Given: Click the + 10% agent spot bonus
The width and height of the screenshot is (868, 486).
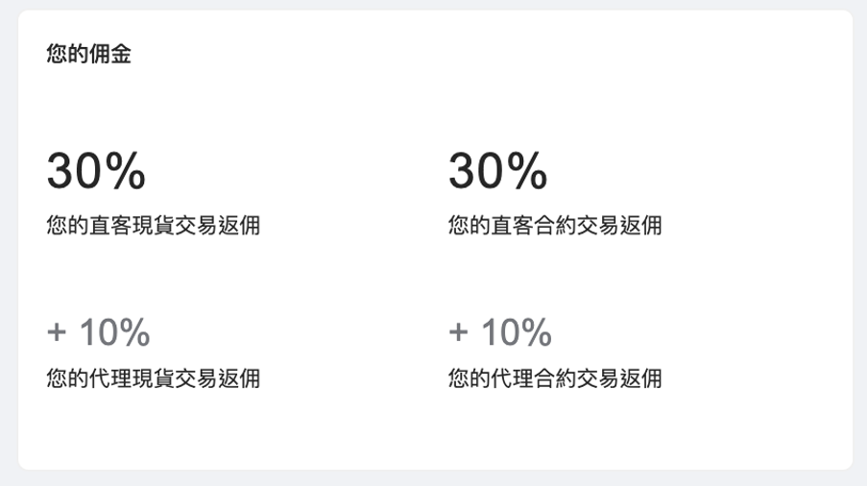Looking at the screenshot, I should click(x=98, y=333).
